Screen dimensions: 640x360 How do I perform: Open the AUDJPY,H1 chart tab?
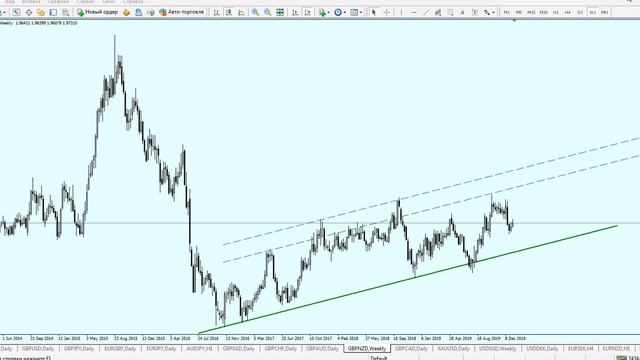(x=199, y=349)
